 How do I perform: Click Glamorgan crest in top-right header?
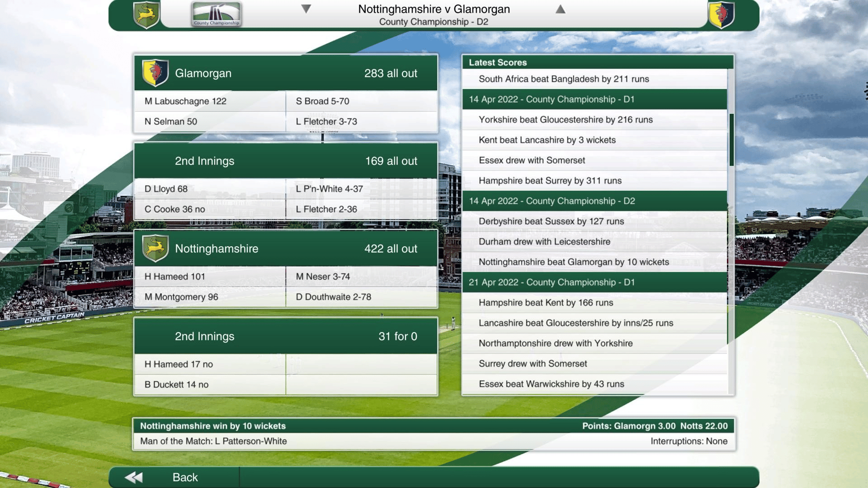point(721,15)
